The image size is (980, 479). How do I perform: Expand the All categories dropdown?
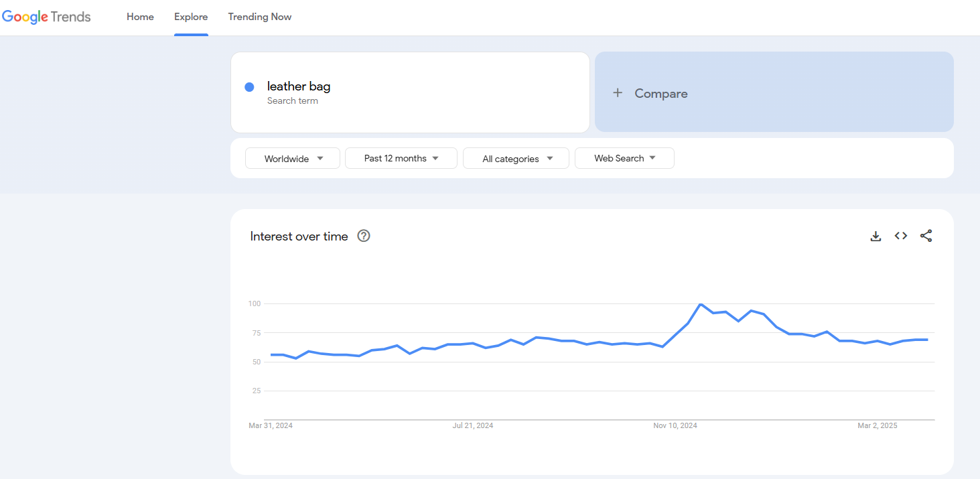(x=516, y=159)
